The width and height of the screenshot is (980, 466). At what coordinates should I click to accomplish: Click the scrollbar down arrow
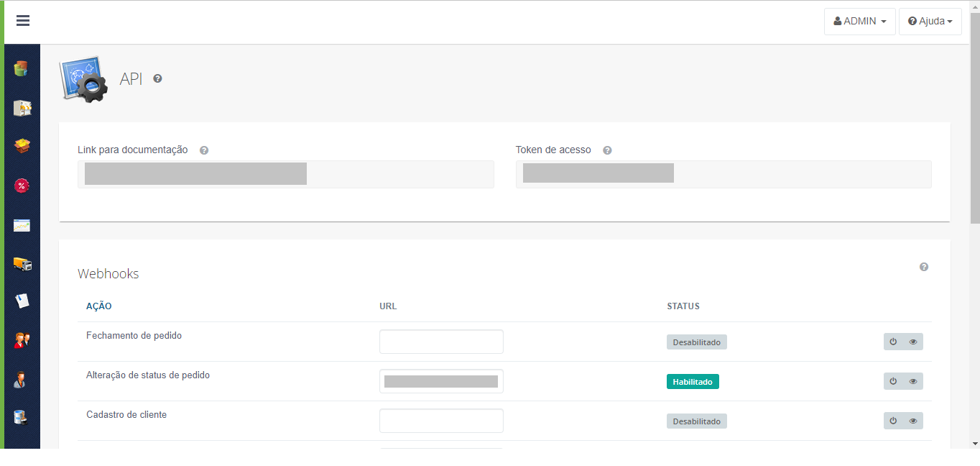pos(975,443)
